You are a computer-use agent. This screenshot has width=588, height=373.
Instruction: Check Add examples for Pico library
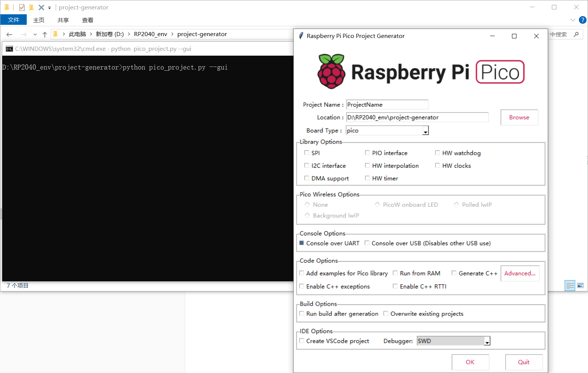coord(302,273)
